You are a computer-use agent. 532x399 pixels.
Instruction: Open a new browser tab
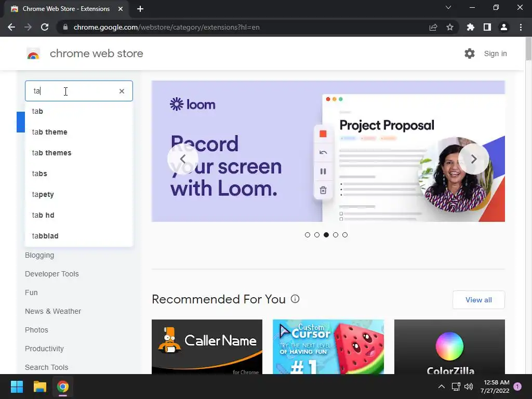coord(140,9)
